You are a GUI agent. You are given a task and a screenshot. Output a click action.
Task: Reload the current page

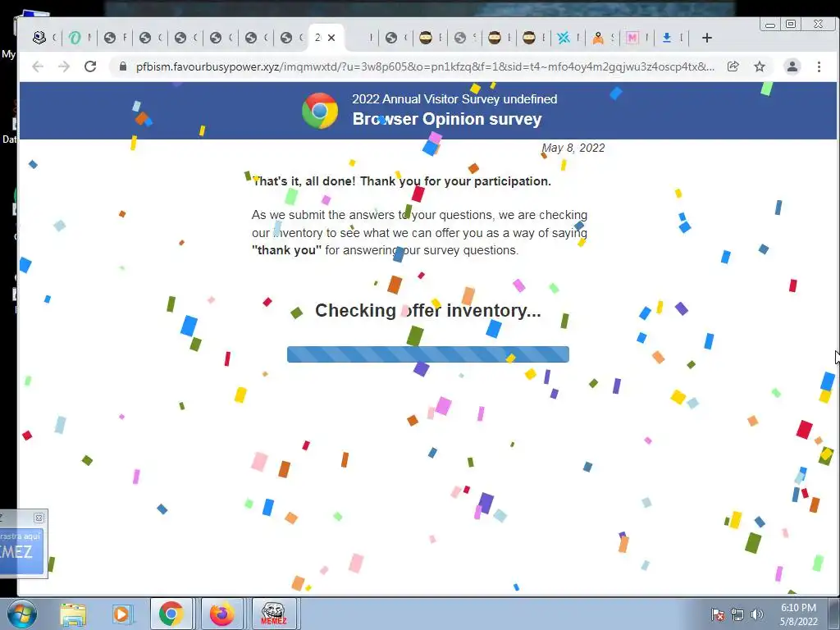[x=90, y=66]
